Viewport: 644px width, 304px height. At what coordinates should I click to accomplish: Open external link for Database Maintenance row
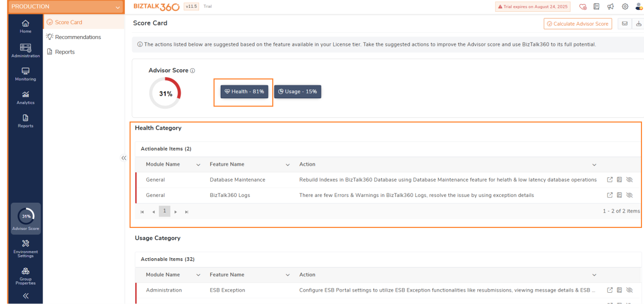coord(610,180)
